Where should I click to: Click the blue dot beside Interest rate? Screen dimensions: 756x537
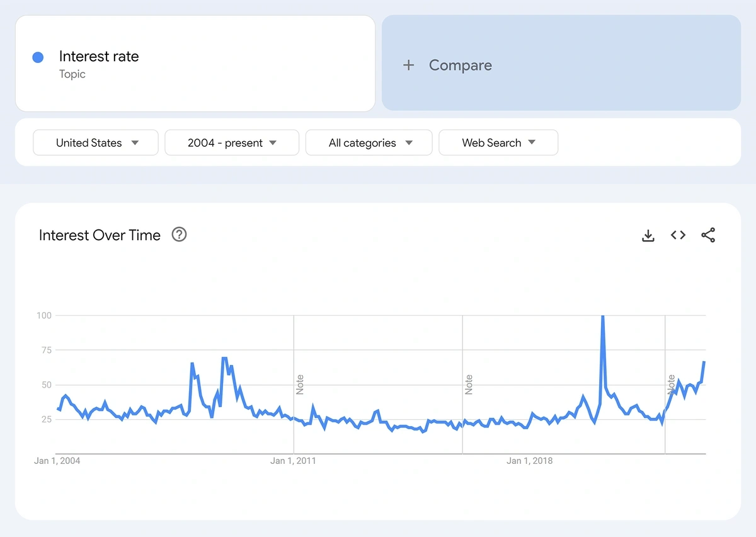38,57
